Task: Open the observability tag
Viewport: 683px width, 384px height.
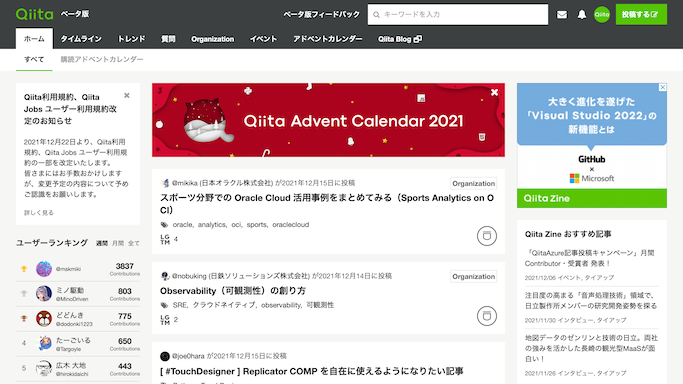Action: click(x=281, y=305)
